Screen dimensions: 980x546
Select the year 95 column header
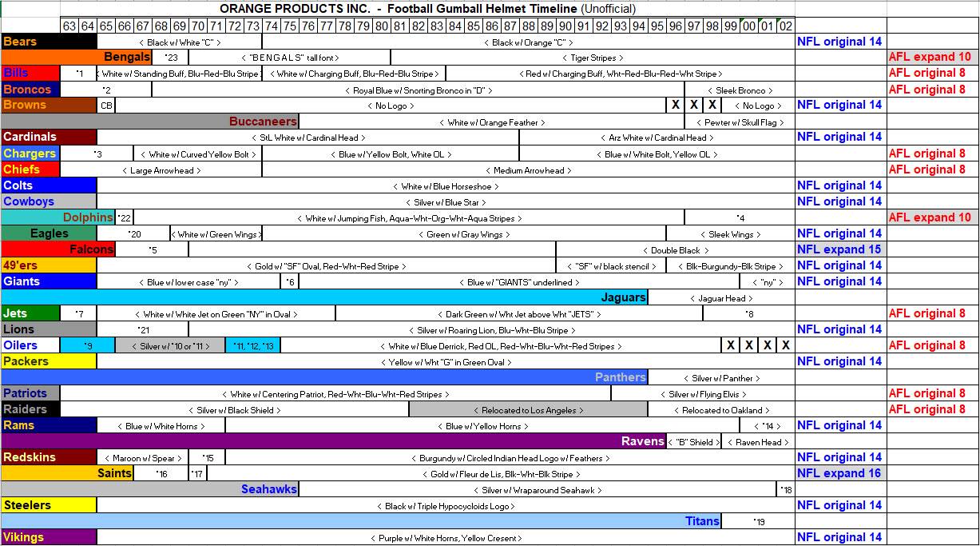[657, 26]
